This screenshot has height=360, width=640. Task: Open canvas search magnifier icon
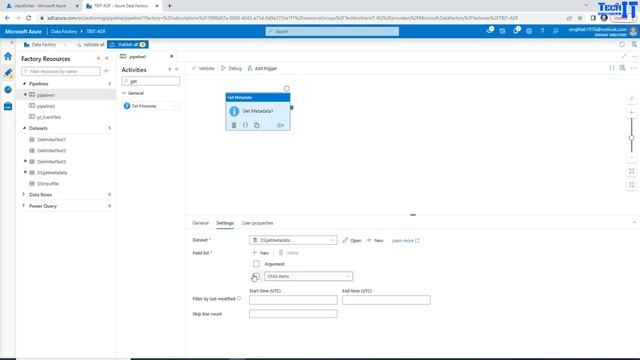pyautogui.click(x=631, y=99)
